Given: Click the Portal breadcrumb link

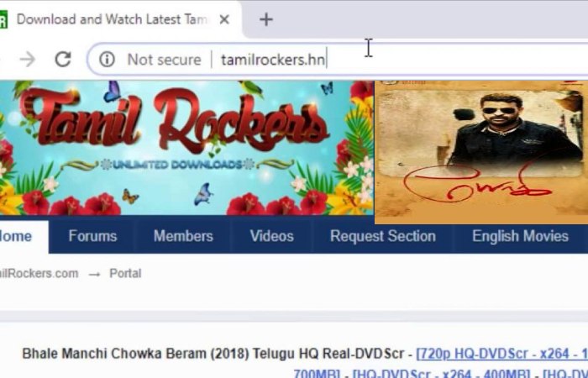Looking at the screenshot, I should click(x=125, y=273).
